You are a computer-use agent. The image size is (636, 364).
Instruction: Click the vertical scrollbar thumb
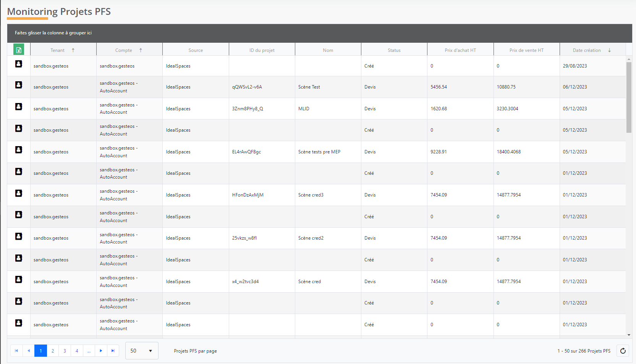coord(629,97)
